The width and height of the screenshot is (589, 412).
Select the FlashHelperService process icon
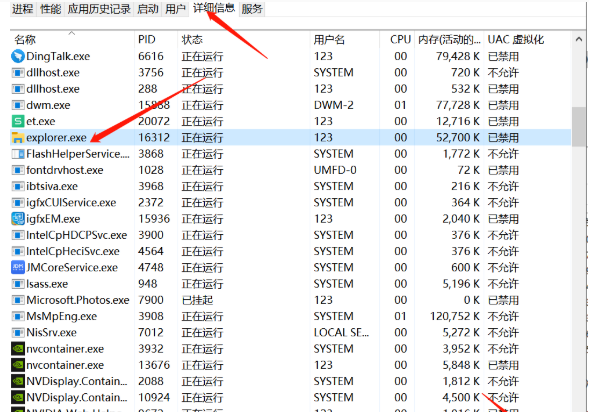click(18, 154)
